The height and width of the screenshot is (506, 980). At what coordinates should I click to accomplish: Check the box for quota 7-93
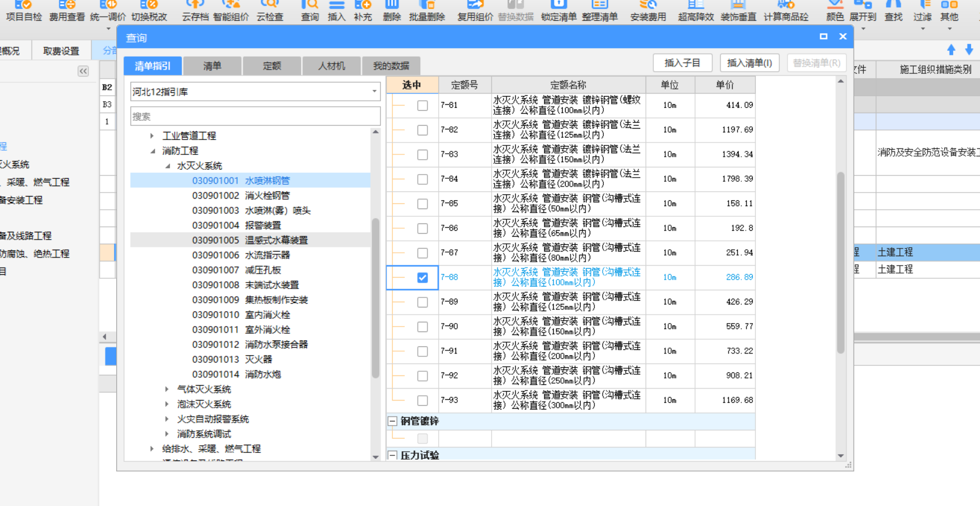click(x=423, y=401)
